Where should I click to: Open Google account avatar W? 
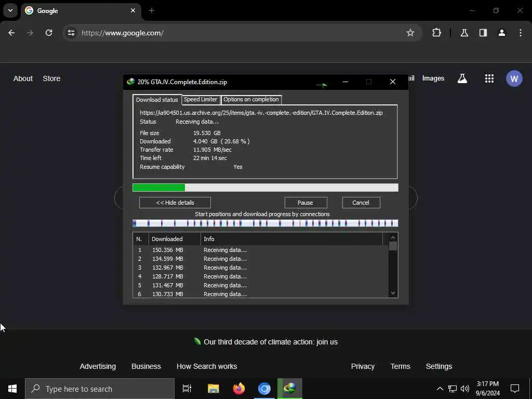point(514,78)
